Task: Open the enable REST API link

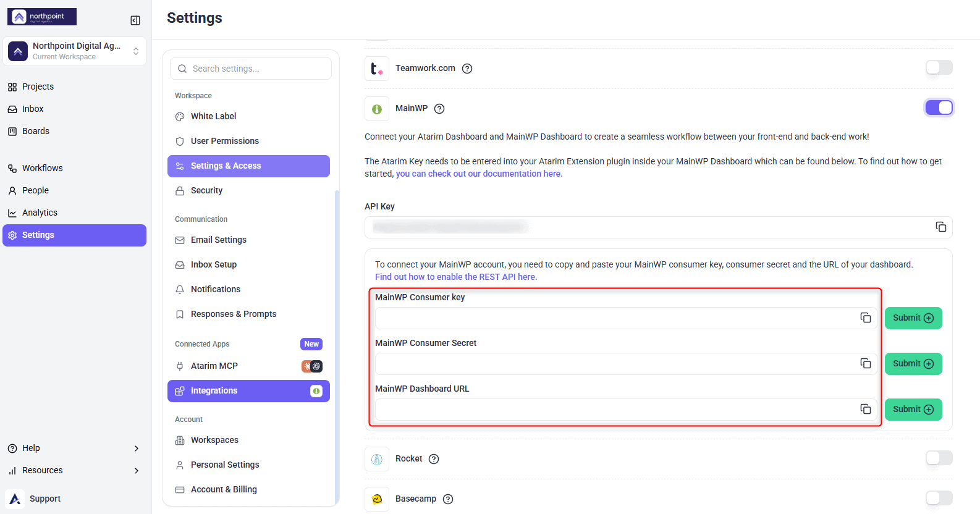Action: (x=456, y=277)
